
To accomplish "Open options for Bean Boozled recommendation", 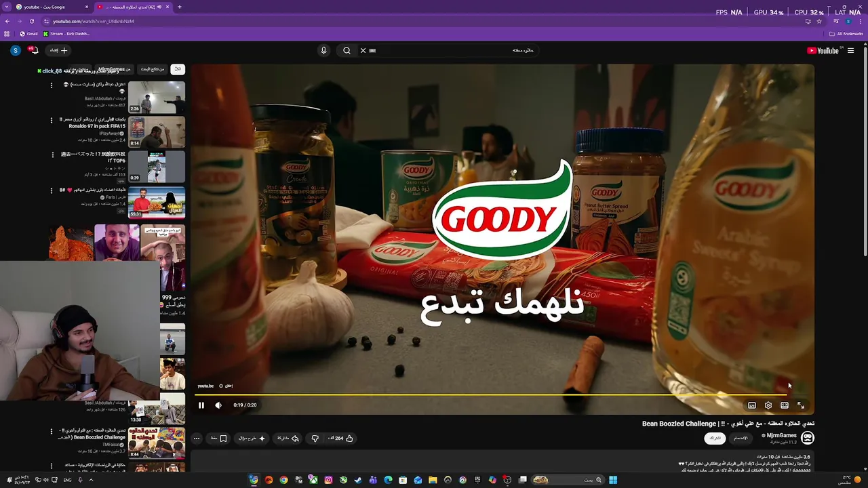I will 51,431.
